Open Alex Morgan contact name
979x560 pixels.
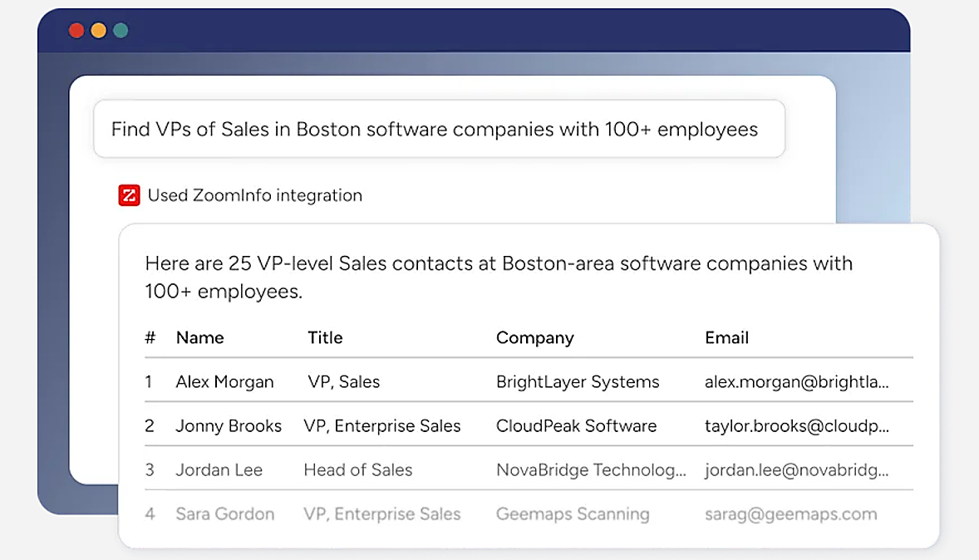(x=224, y=382)
